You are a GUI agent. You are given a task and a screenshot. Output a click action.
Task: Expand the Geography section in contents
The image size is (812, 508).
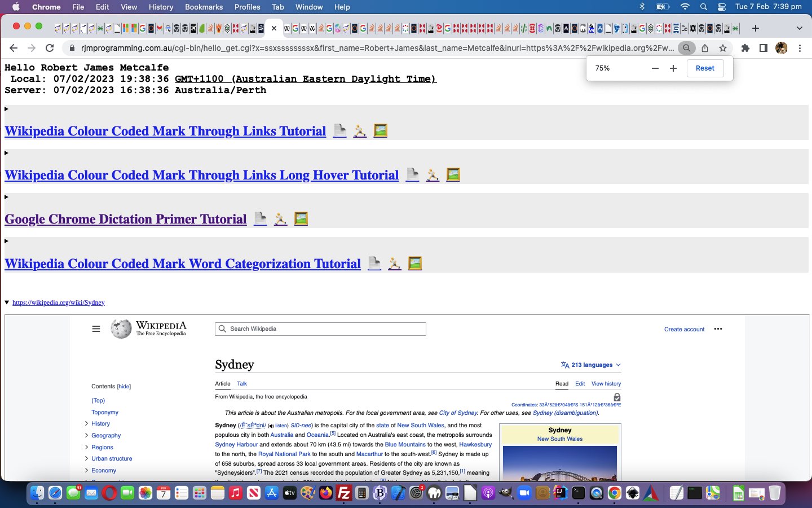pyautogui.click(x=86, y=435)
